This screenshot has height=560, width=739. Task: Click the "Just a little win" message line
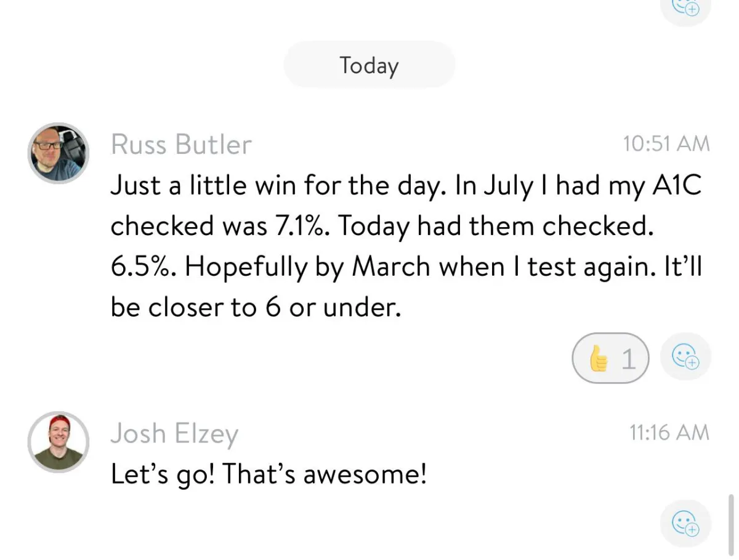click(x=406, y=186)
